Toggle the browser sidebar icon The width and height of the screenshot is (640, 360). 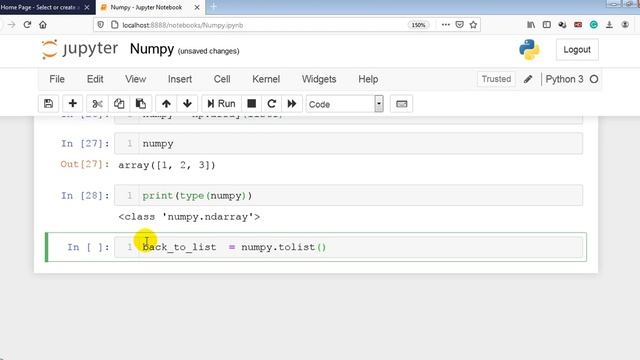pos(547,24)
